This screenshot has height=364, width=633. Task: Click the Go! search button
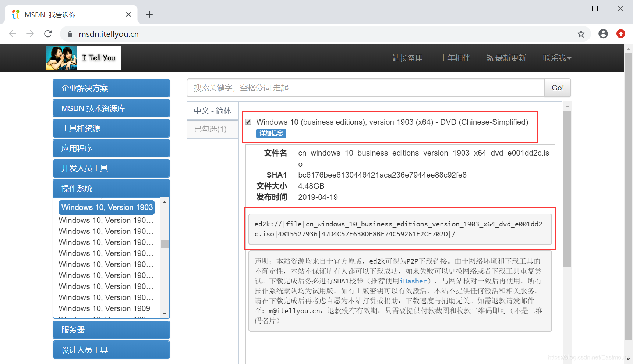[x=558, y=88]
